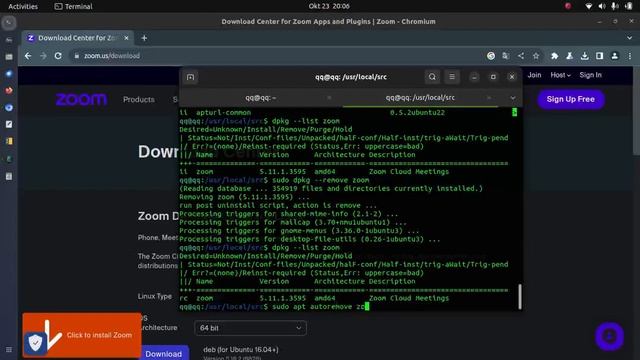Select the qq@qq: /usr/local/src terminal tab
This screenshot has width=640, height=360.
[x=420, y=98]
